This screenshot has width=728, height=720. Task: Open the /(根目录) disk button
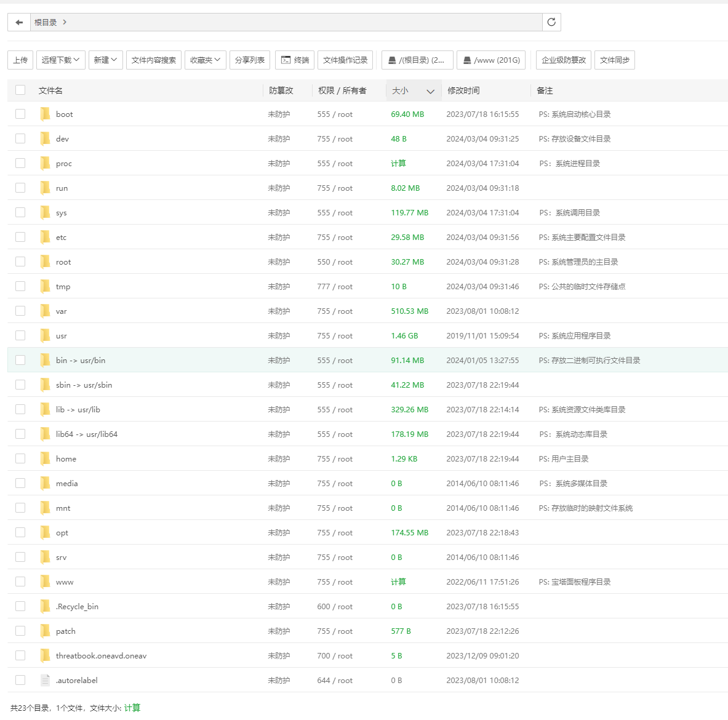tap(417, 60)
